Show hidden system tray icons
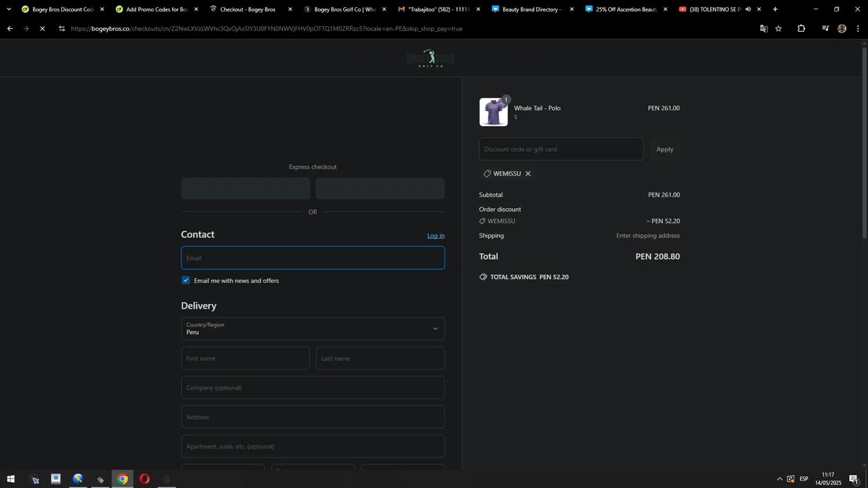 tap(779, 479)
